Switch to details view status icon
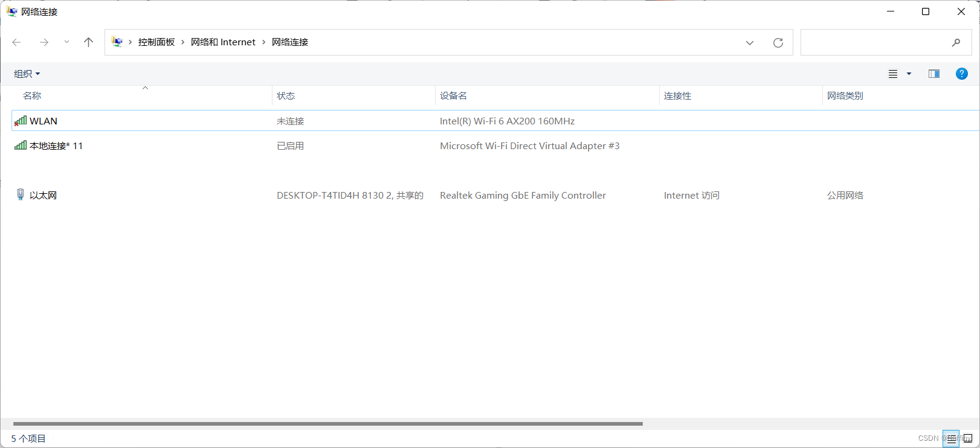980x448 pixels. point(951,439)
